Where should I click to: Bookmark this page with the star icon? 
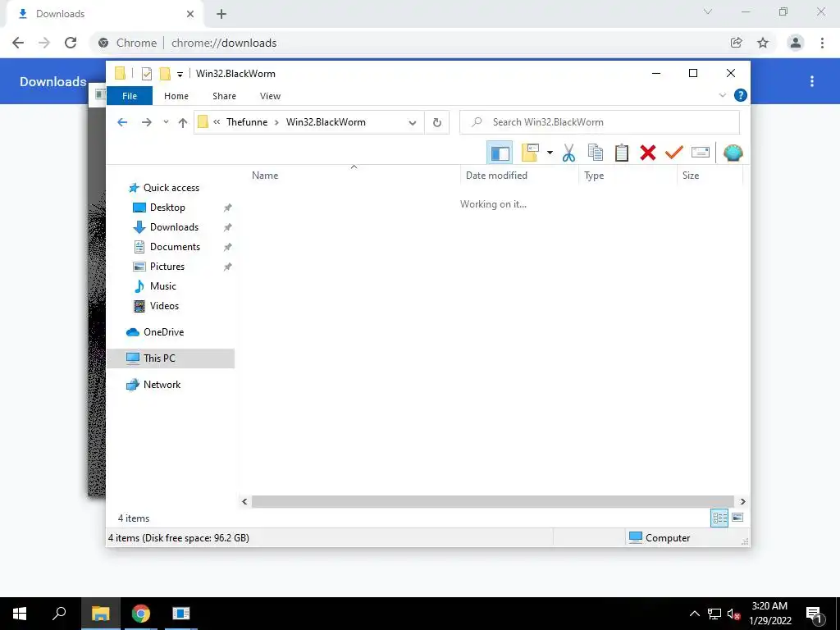763,43
